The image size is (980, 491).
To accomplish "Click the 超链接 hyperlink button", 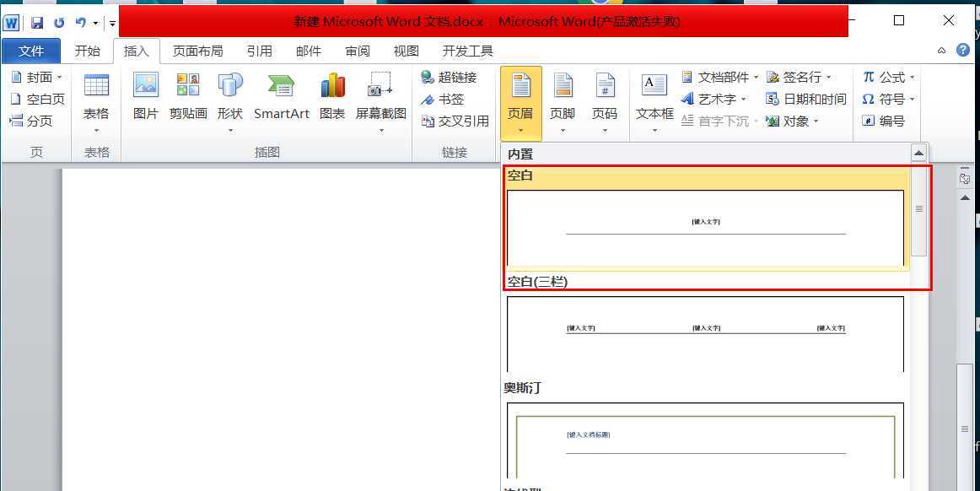I will 449,77.
